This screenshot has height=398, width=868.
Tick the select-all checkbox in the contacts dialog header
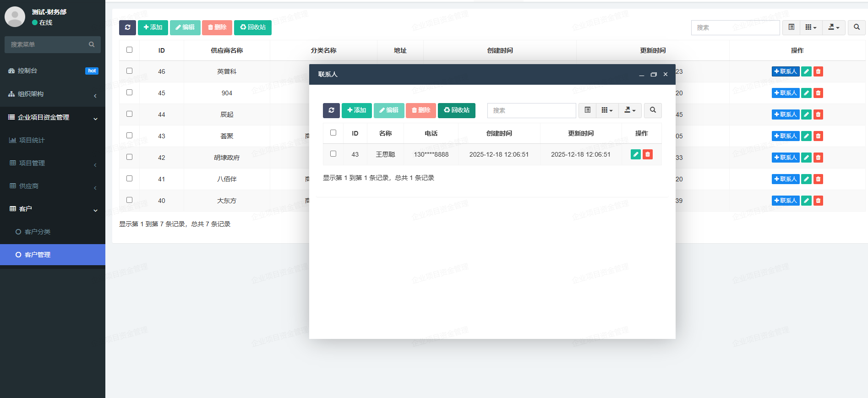(x=333, y=133)
